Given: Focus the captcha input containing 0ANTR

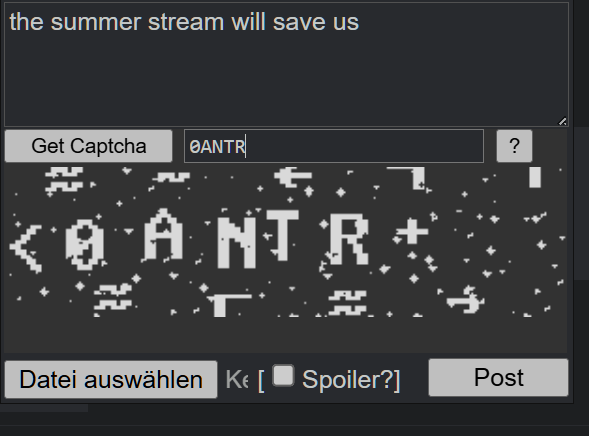Looking at the screenshot, I should pyautogui.click(x=334, y=146).
